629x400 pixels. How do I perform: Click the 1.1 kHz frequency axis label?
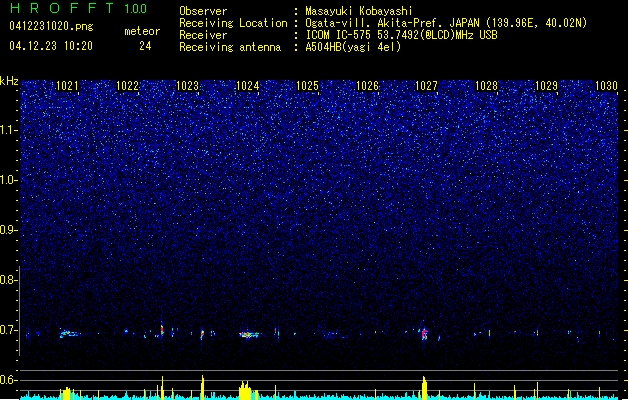coord(8,130)
